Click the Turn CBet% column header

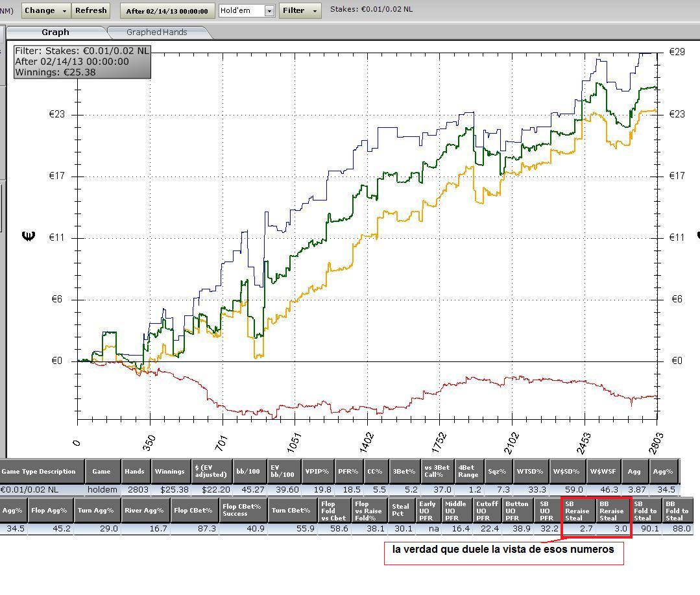(293, 511)
